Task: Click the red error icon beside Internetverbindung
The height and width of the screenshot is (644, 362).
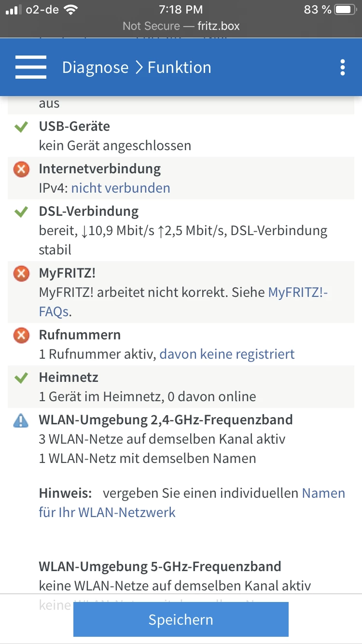Action: click(21, 169)
